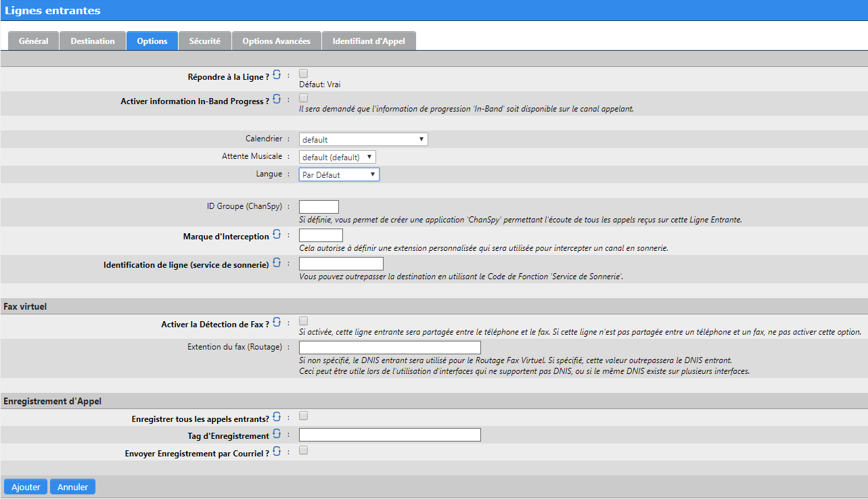Image resolution: width=868 pixels, height=499 pixels.
Task: Click the Annuler button
Action: [73, 487]
